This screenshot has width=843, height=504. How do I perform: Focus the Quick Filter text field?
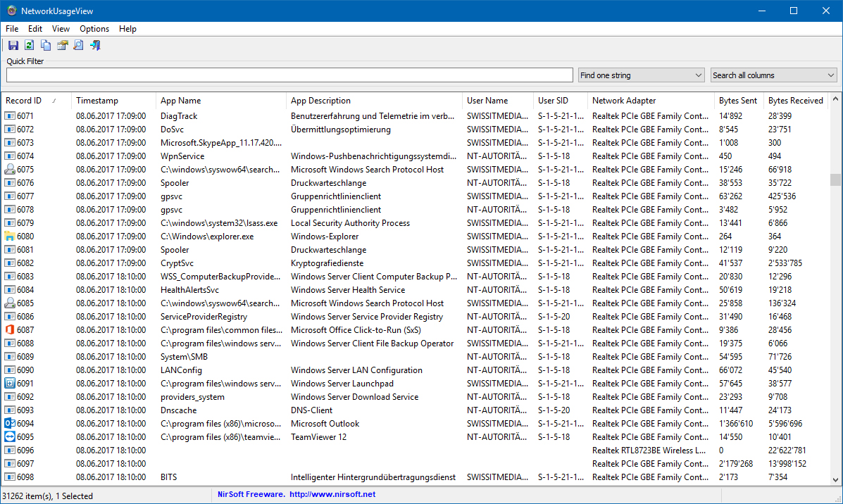[x=289, y=75]
